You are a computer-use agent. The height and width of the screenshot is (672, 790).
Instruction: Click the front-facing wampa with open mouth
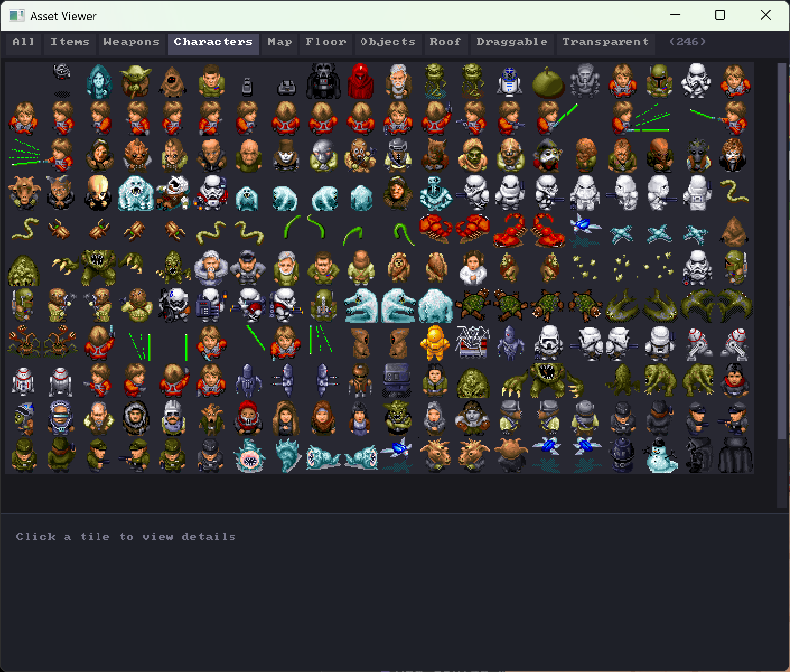136,193
